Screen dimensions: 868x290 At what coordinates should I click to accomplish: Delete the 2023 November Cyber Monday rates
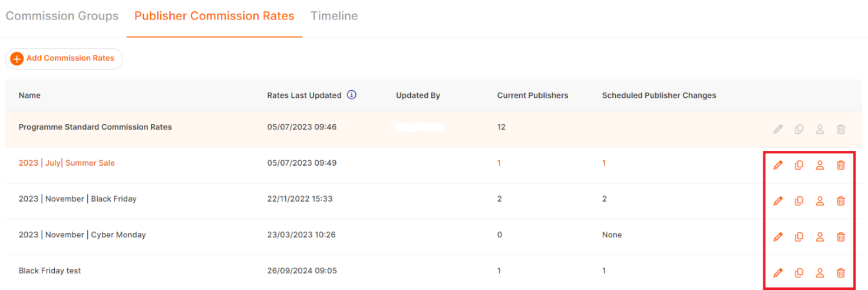841,237
